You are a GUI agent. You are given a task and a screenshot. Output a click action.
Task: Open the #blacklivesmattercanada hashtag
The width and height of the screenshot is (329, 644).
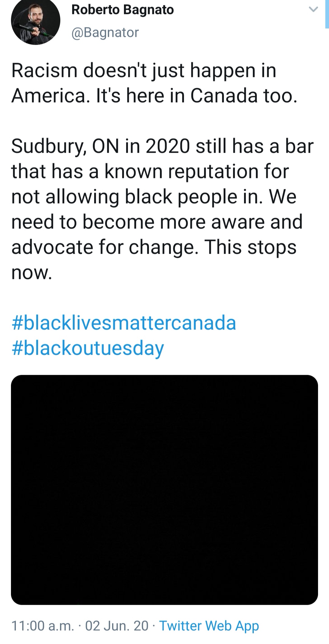(124, 323)
